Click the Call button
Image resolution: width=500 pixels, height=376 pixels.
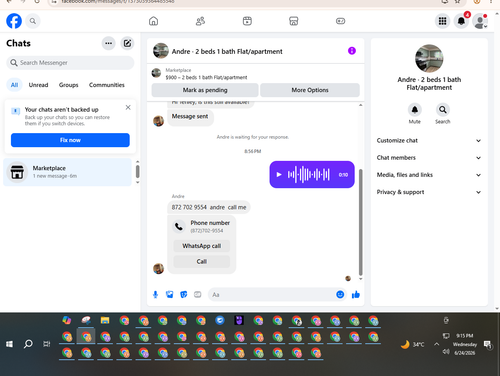tap(202, 262)
